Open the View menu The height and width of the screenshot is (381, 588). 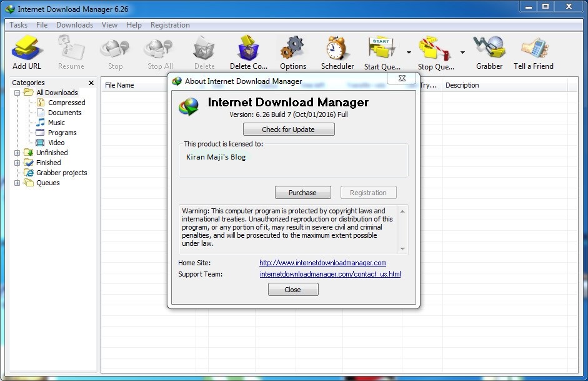coord(109,25)
